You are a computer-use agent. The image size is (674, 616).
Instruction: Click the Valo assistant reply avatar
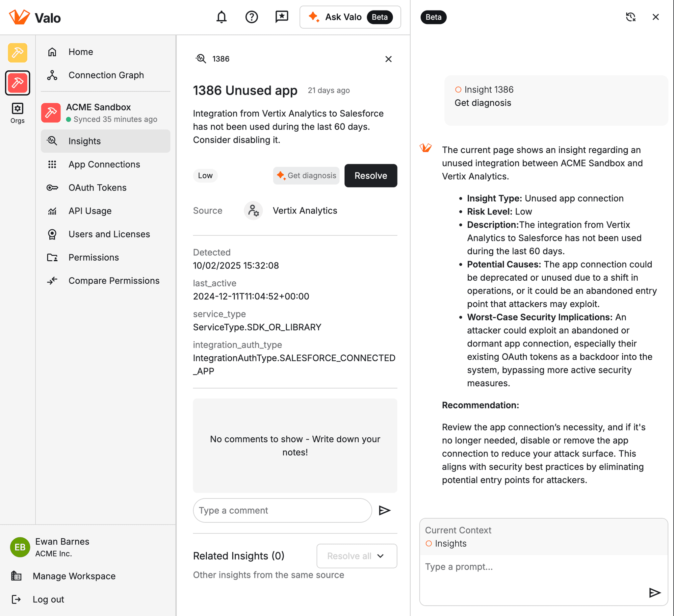426,148
